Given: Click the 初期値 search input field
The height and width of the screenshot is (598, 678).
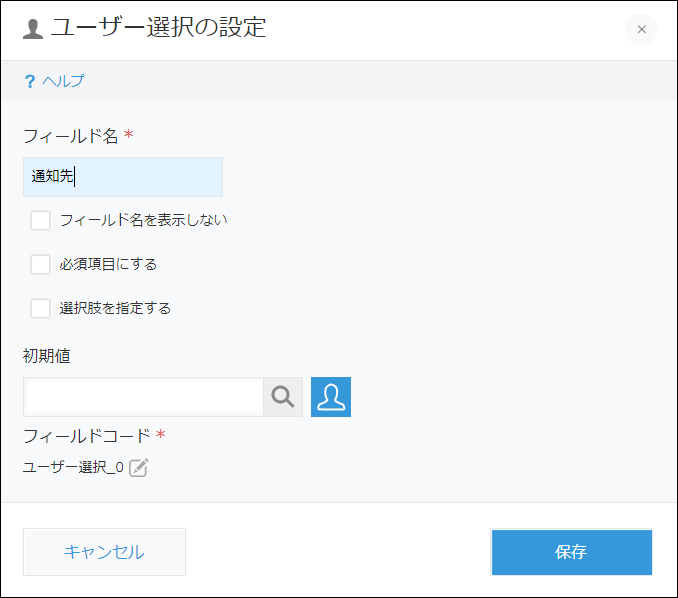Looking at the screenshot, I should tap(143, 397).
